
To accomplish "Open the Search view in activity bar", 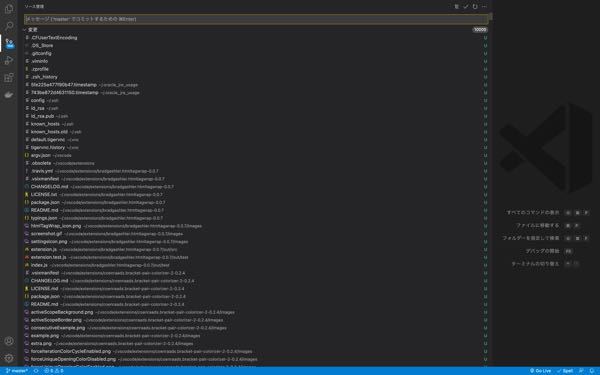I will click(x=9, y=26).
